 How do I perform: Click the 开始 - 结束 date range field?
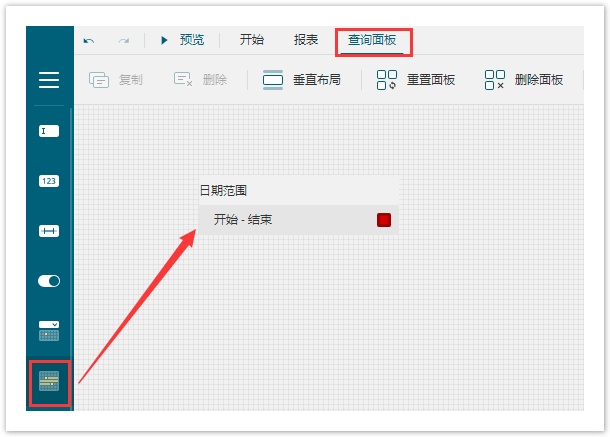click(298, 220)
